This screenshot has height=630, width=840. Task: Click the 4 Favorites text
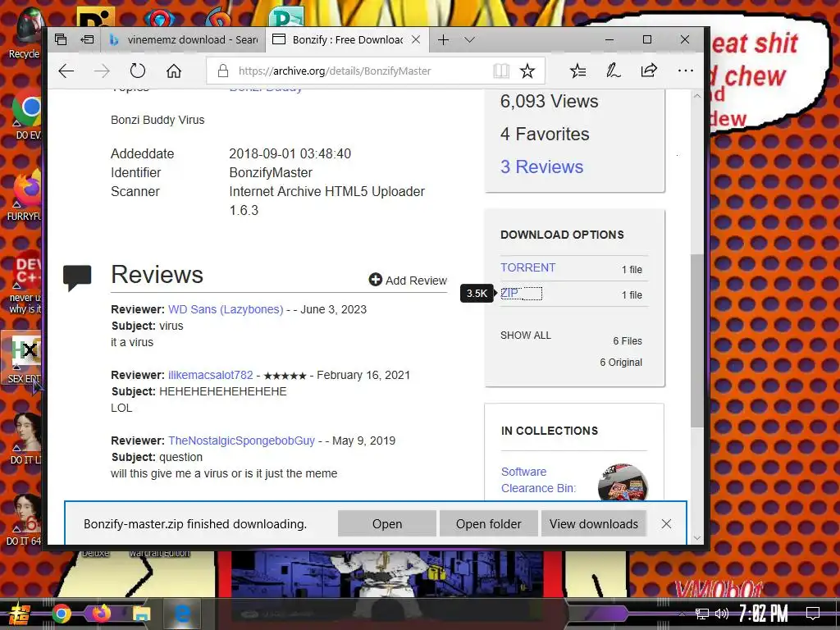[545, 134]
